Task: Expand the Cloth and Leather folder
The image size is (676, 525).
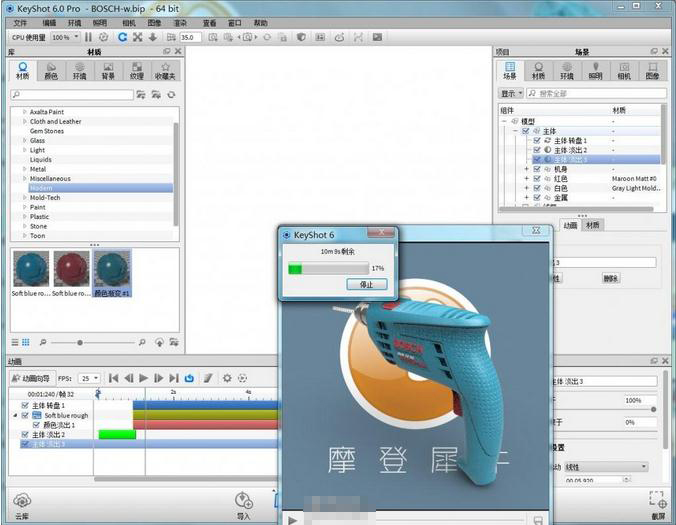Action: tap(25, 121)
